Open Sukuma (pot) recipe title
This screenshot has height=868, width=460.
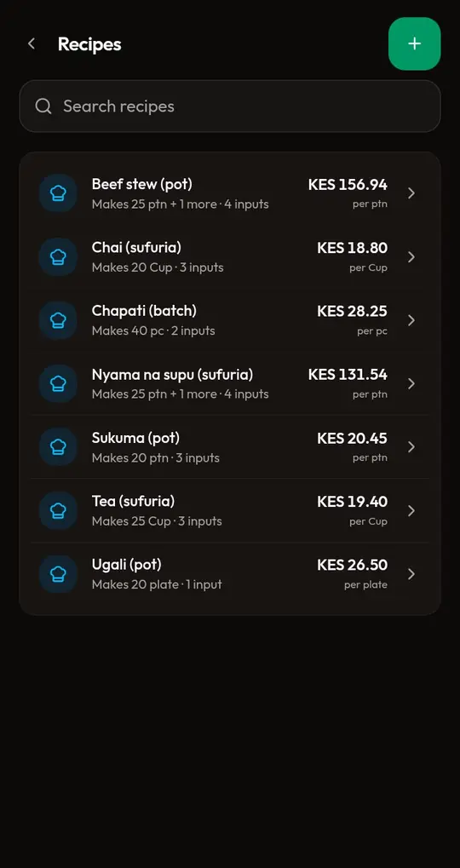point(135,438)
